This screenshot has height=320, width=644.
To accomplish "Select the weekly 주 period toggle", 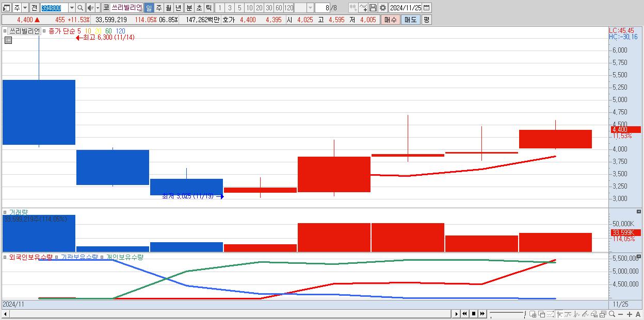I will pyautogui.click(x=158, y=8).
